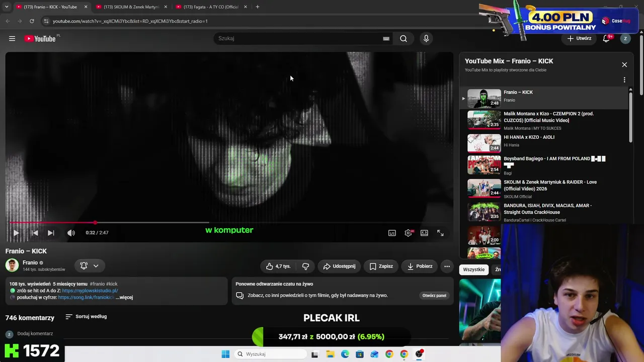Open File Explorer from the taskbar
This screenshot has height=362, width=644.
pyautogui.click(x=330, y=354)
